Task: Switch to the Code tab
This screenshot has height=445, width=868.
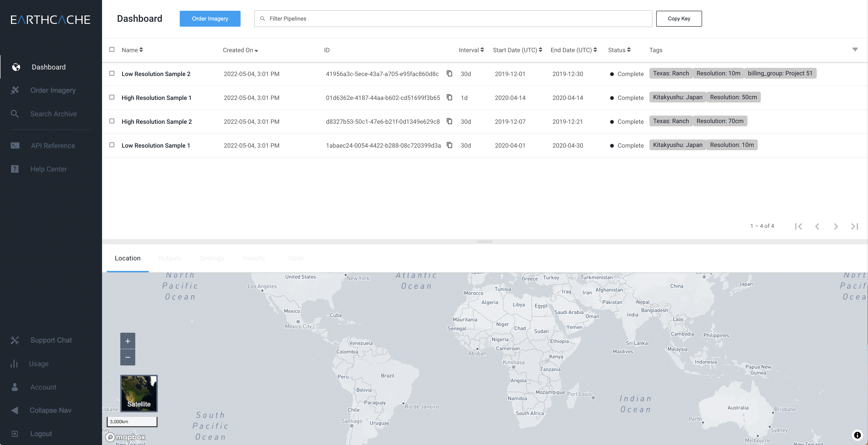Action: point(296,258)
